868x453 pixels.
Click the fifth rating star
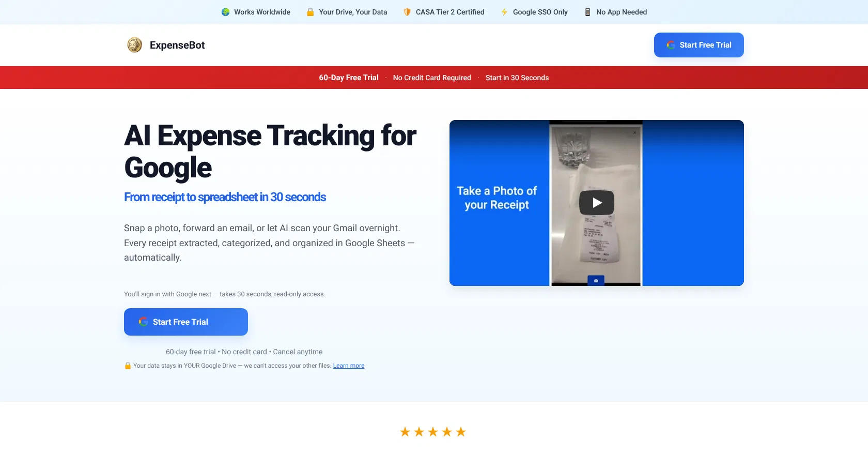tap(461, 432)
